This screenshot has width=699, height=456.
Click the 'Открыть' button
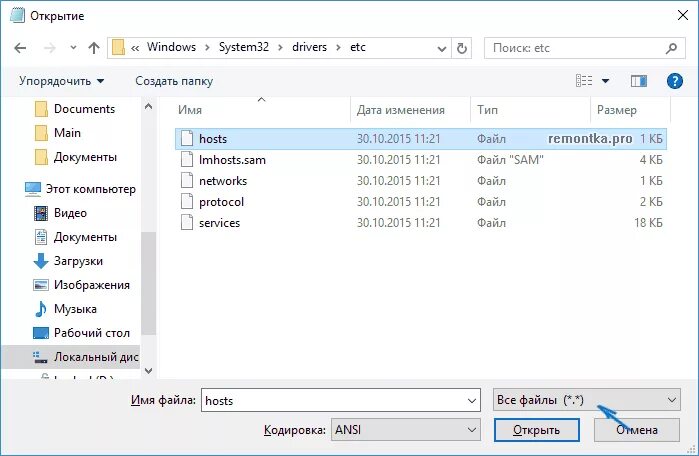(537, 430)
